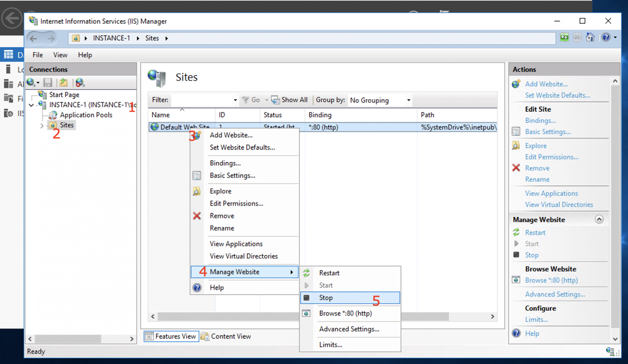Open the Help question-mark icon beside address bar
The image size is (628, 364).
click(606, 38)
